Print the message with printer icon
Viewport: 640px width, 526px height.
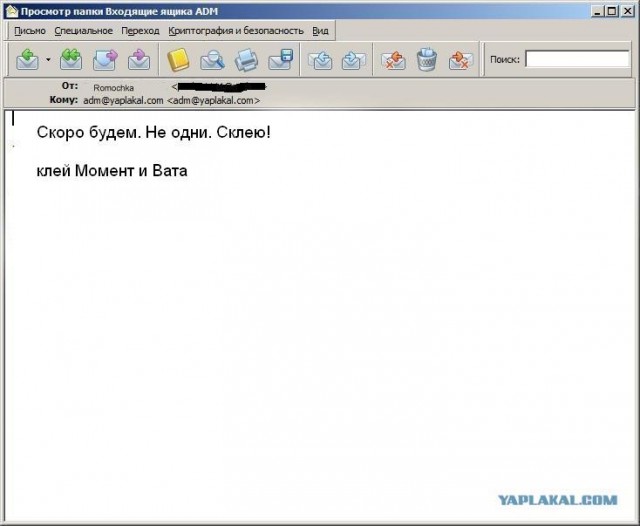(x=246, y=60)
